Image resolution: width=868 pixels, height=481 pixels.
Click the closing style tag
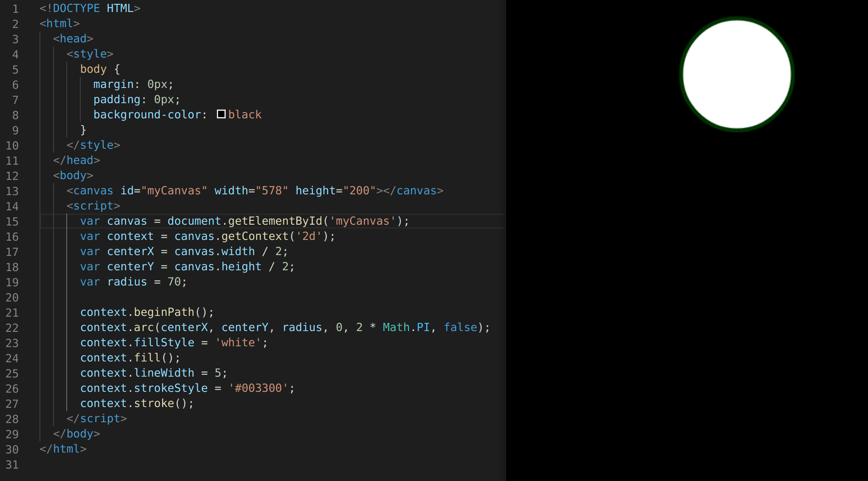click(x=93, y=145)
